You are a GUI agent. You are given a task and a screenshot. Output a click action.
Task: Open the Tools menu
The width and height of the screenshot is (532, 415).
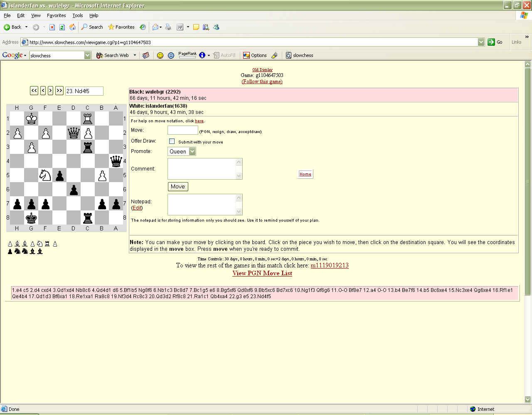(x=77, y=15)
